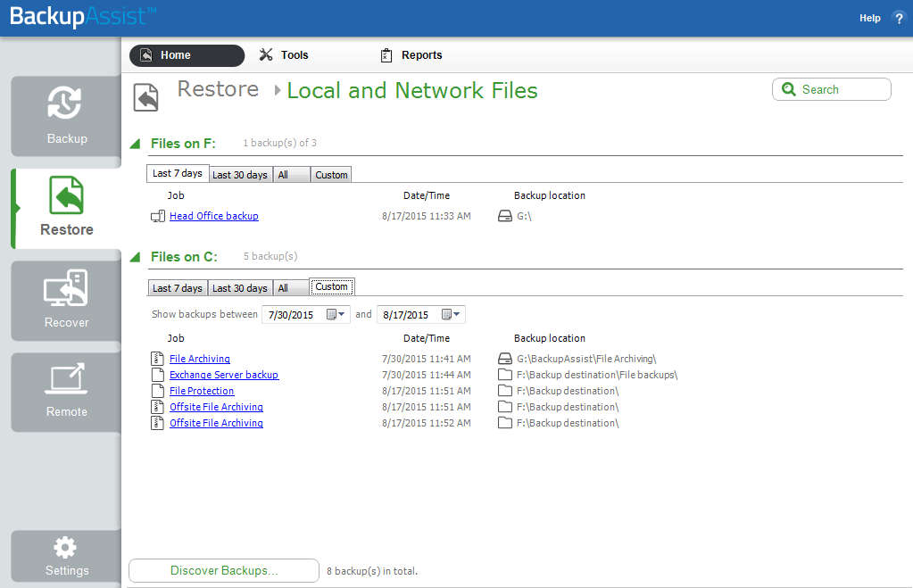Screen dimensions: 913x588
Task: Collapse the Files on C: section
Action: 135,257
